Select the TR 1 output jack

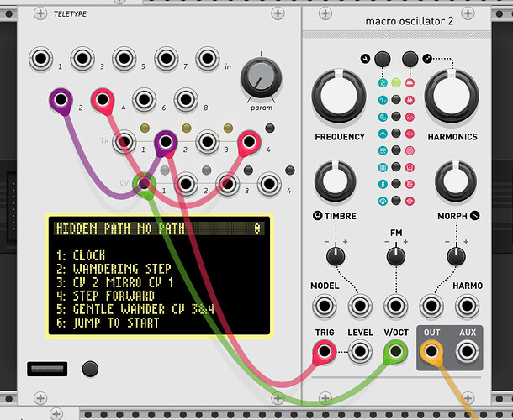[126, 141]
